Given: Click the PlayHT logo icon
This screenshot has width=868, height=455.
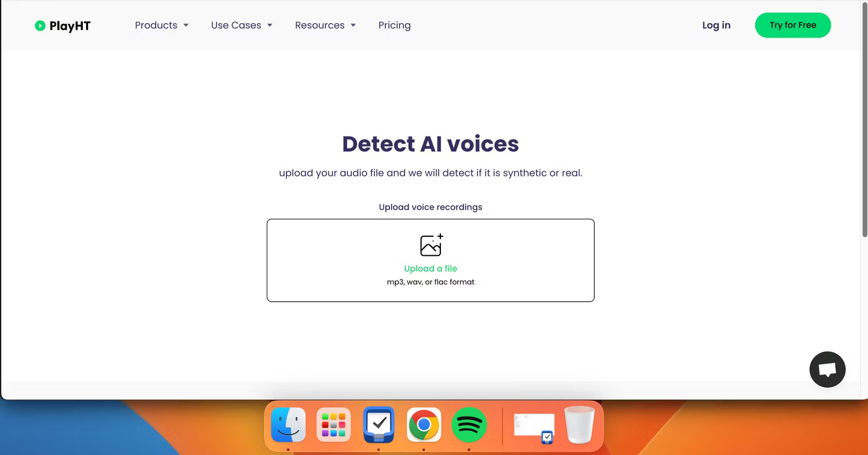Looking at the screenshot, I should (x=40, y=25).
